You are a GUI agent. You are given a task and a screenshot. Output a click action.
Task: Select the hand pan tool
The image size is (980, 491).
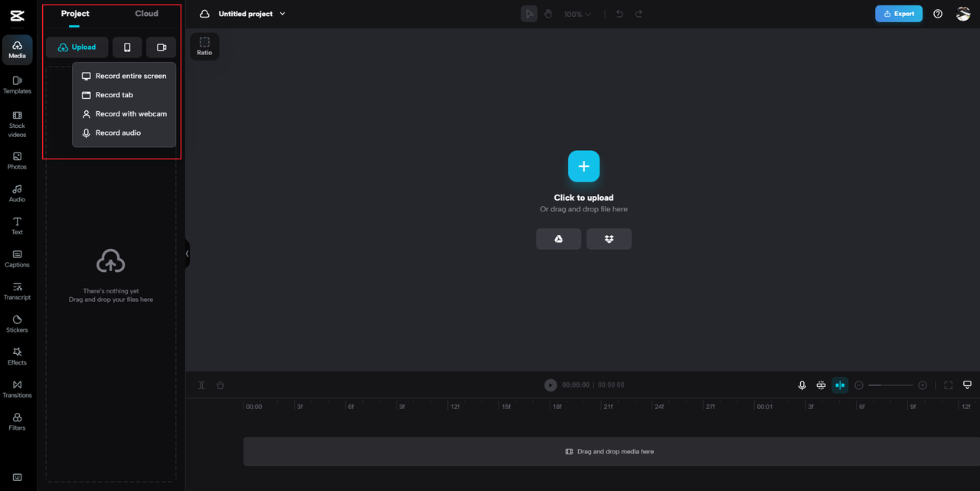coord(548,14)
